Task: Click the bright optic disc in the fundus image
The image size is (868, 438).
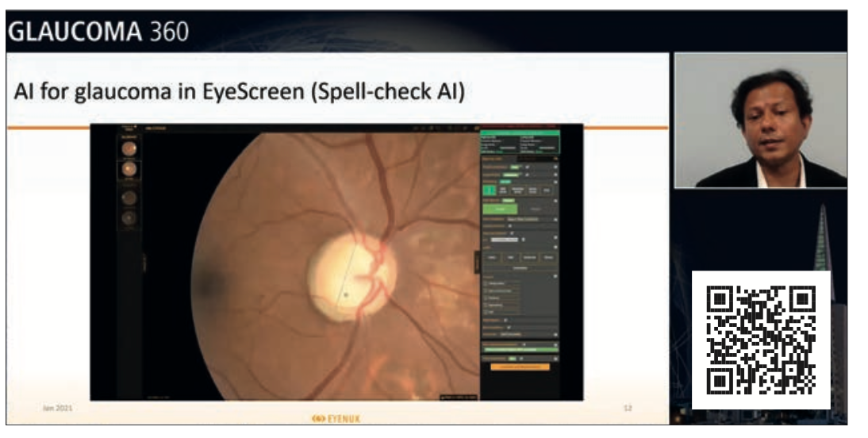Action: coord(352,276)
